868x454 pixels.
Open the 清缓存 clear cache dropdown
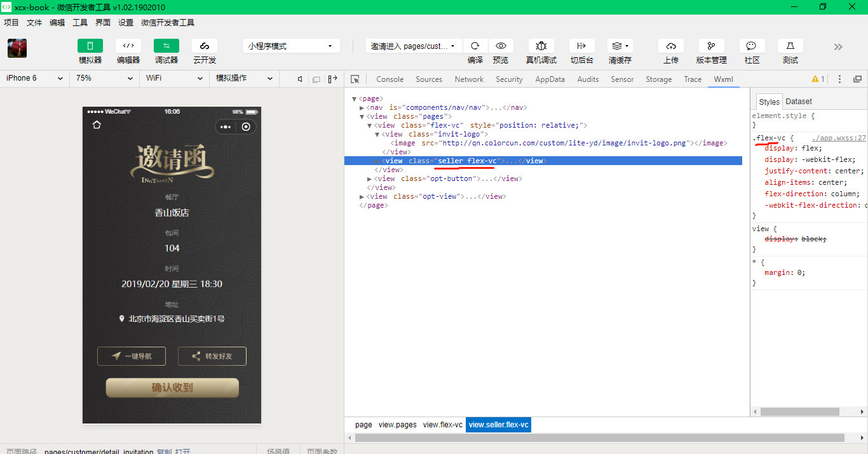pos(620,46)
